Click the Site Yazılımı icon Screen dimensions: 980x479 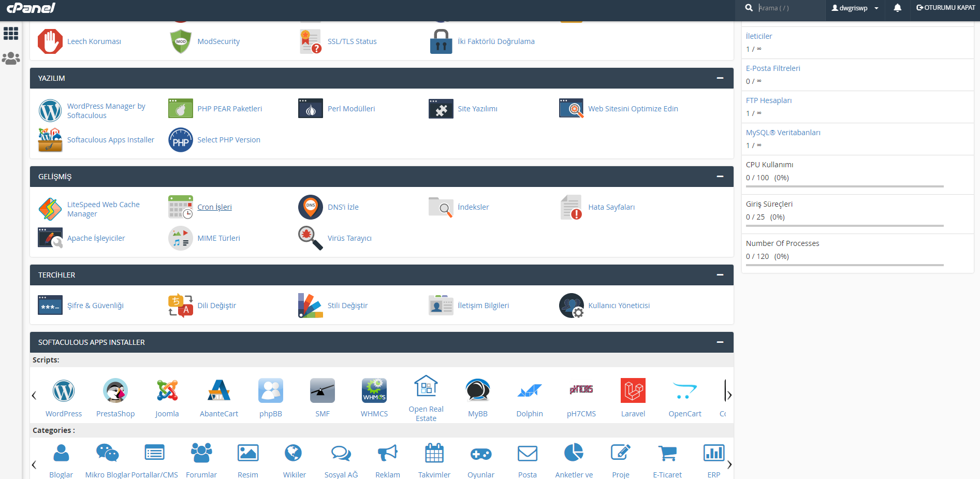point(441,109)
